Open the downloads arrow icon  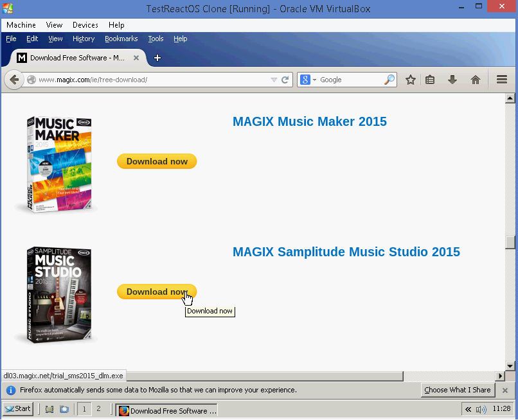pos(452,80)
